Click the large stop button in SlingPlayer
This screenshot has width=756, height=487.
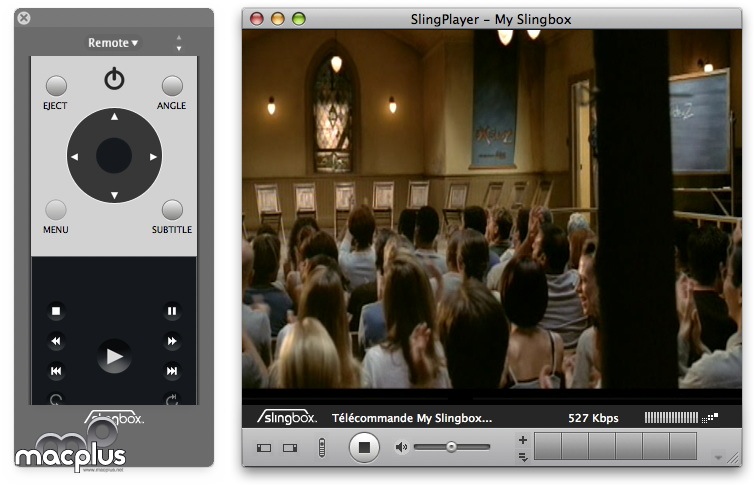364,447
